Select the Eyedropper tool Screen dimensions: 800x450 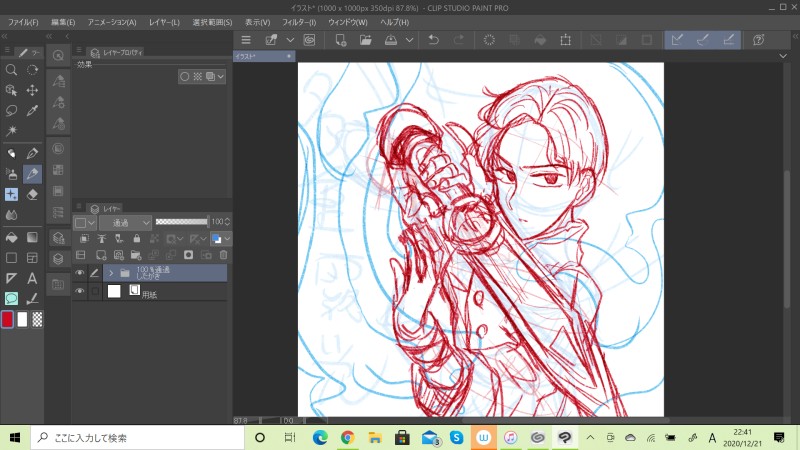(32, 110)
